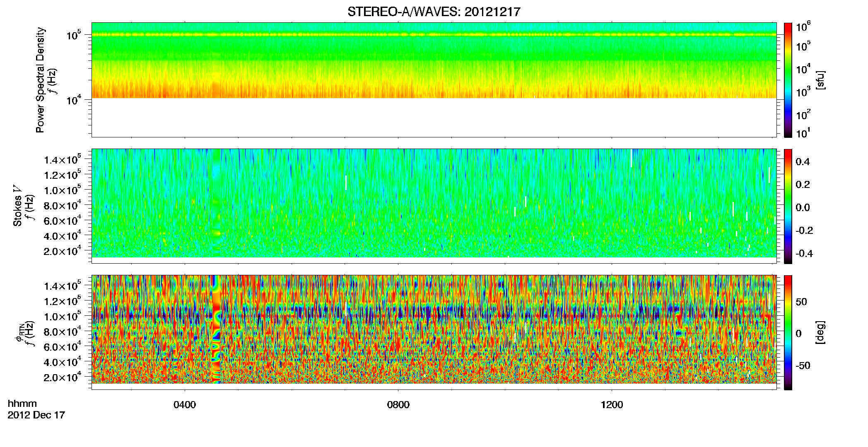This screenshot has height=447, width=868.
Task: Select the 6.0×10^4 tick on the Stokes V axis
Action: click(x=63, y=220)
